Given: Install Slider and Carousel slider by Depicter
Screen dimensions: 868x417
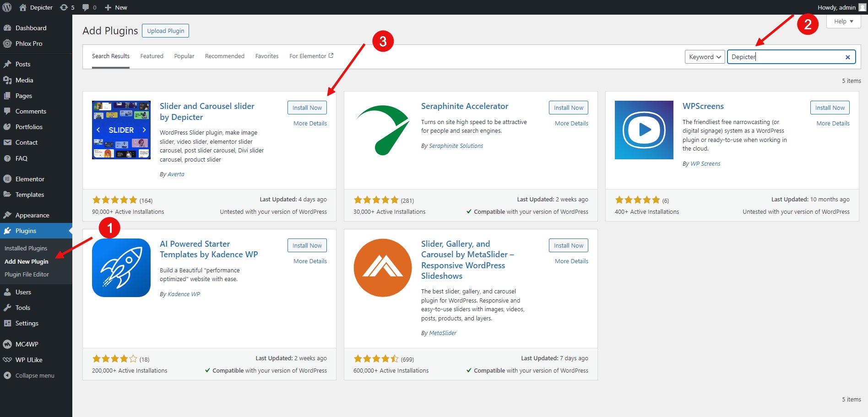Looking at the screenshot, I should click(307, 108).
